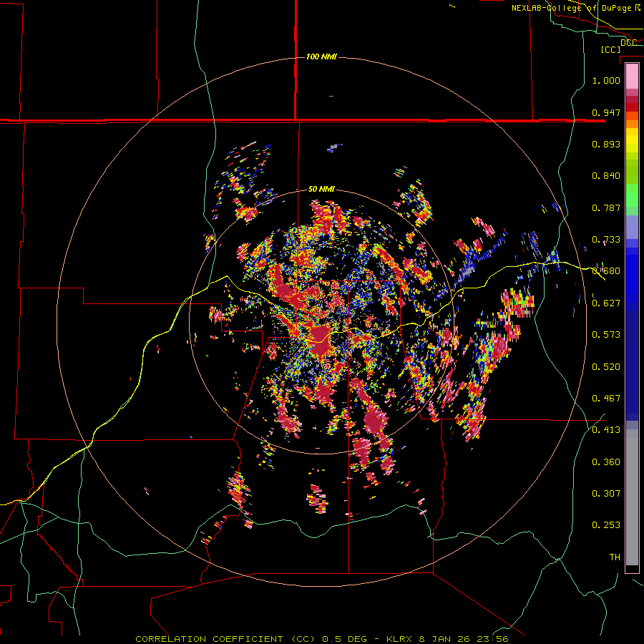Select the 0.840 scale value
The width and height of the screenshot is (644, 644).
point(606,176)
